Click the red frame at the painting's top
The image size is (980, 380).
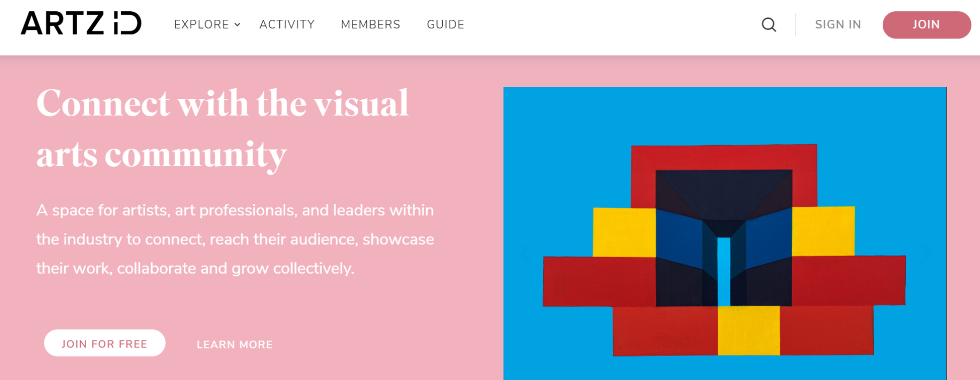click(x=724, y=157)
